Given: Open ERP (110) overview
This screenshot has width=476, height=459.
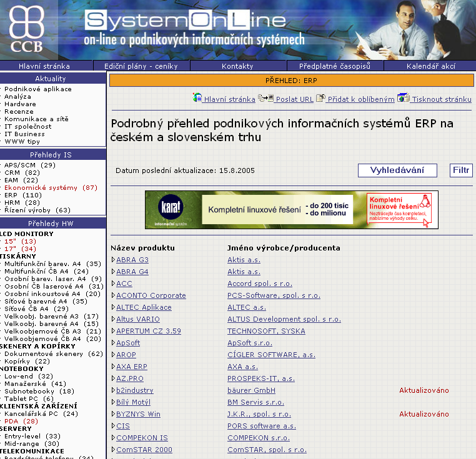Looking at the screenshot, I should click(x=23, y=195).
